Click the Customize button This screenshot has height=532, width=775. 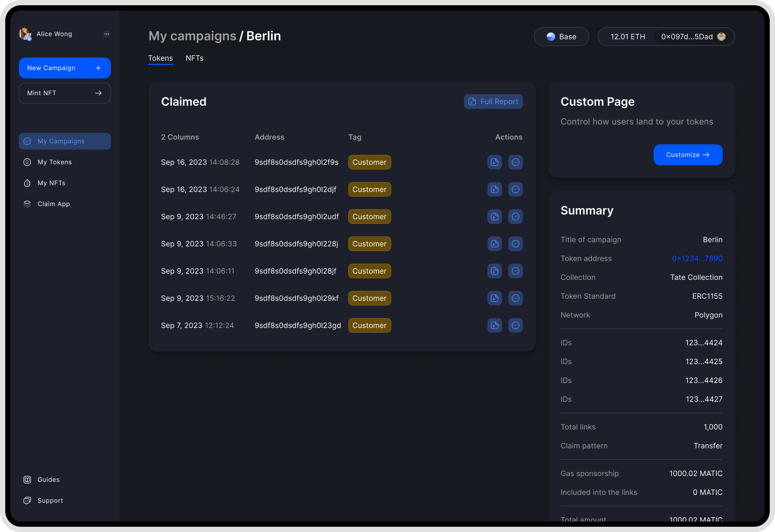pyautogui.click(x=688, y=155)
